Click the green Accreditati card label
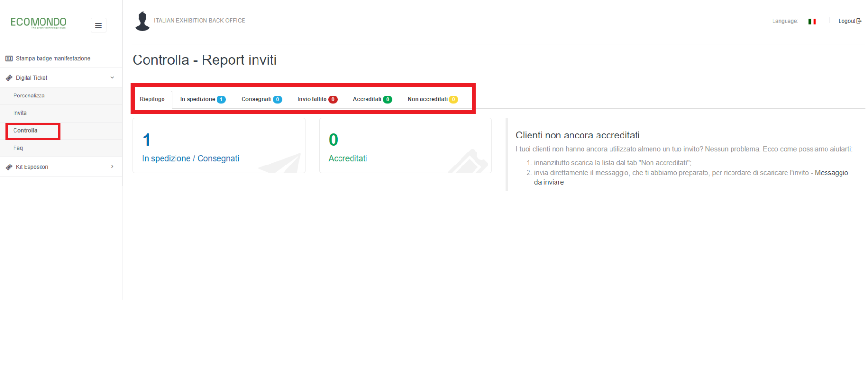 (348, 159)
